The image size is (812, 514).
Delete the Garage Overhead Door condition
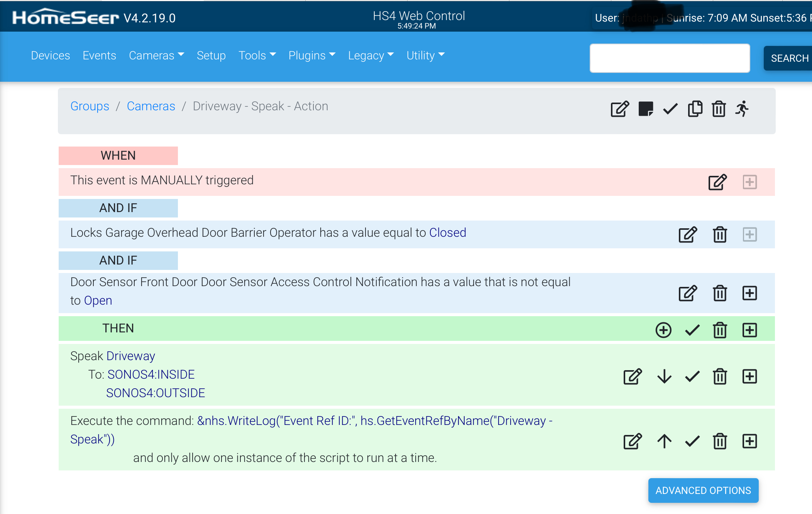coord(720,234)
